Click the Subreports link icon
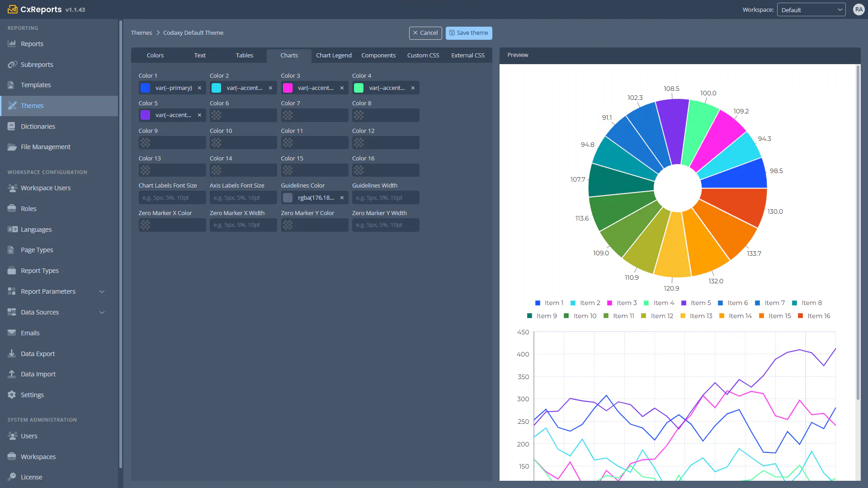 pos(12,65)
